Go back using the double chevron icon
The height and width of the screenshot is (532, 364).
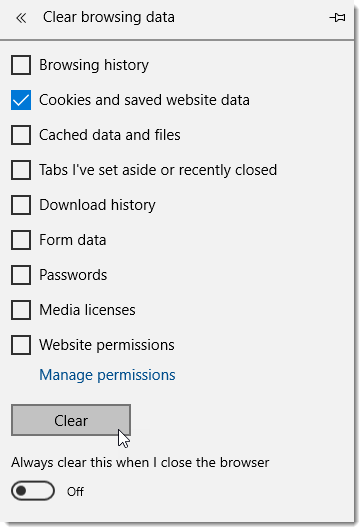tap(21, 18)
